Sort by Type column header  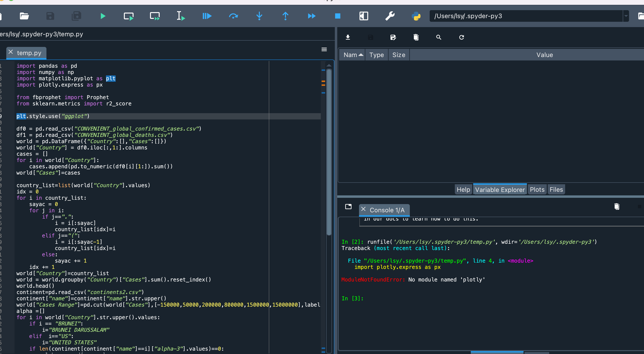376,55
